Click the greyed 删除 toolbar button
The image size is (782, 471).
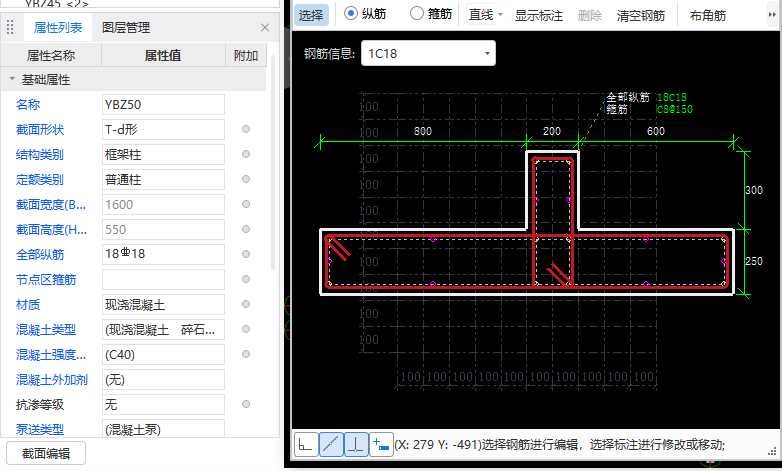pos(589,15)
